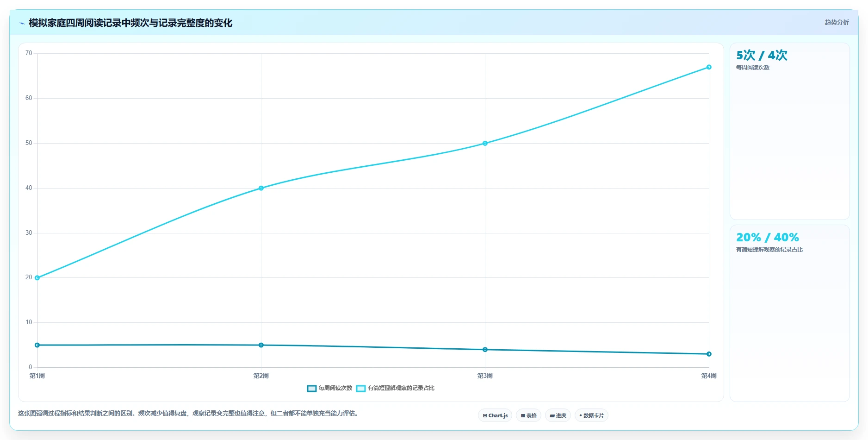Click the reading-count data point at 第3周
Viewport: 868px width, 440px height.
(485, 350)
